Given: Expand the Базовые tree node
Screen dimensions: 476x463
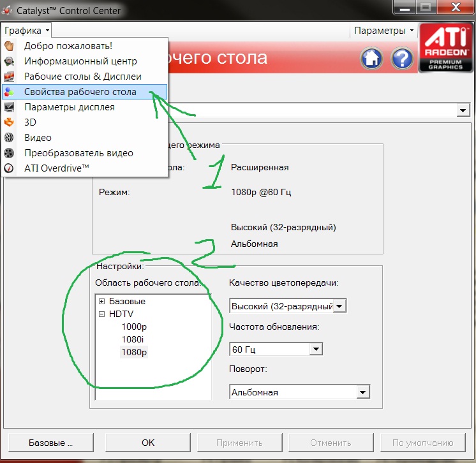Looking at the screenshot, I should [x=101, y=301].
